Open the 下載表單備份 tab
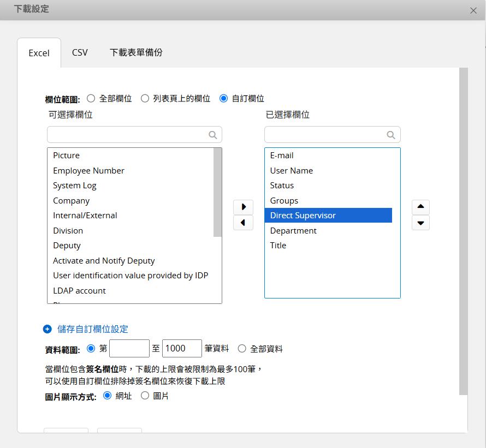The image size is (486, 448). pos(136,53)
